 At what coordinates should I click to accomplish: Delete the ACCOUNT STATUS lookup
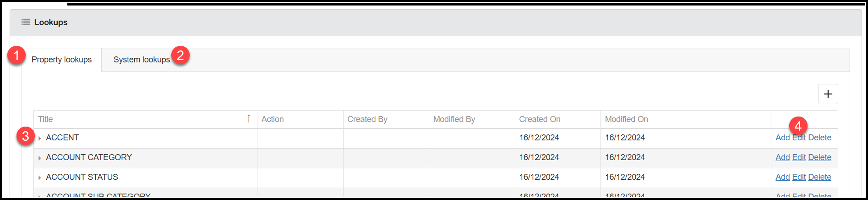click(819, 177)
